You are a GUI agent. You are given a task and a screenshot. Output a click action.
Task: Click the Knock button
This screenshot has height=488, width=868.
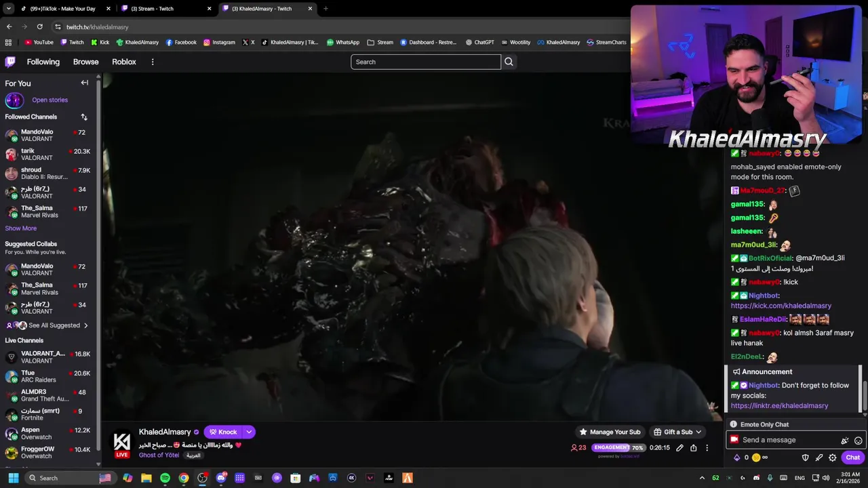tap(223, 432)
